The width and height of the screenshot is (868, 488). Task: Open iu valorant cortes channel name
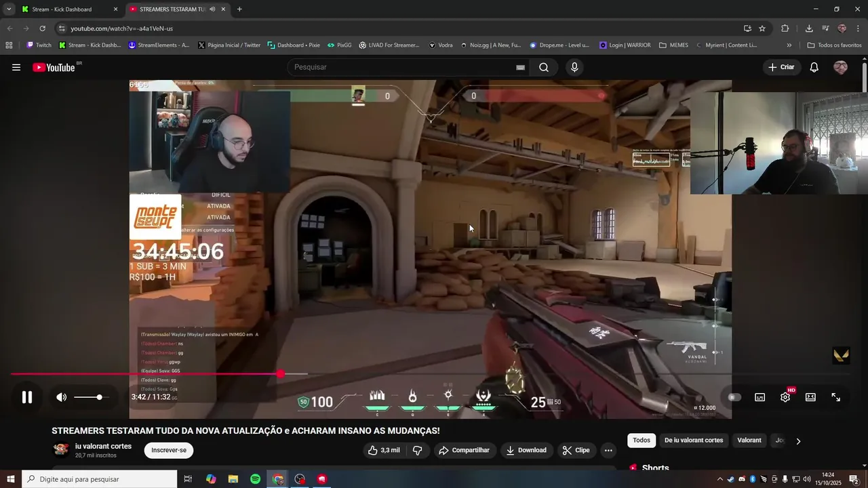tap(103, 446)
